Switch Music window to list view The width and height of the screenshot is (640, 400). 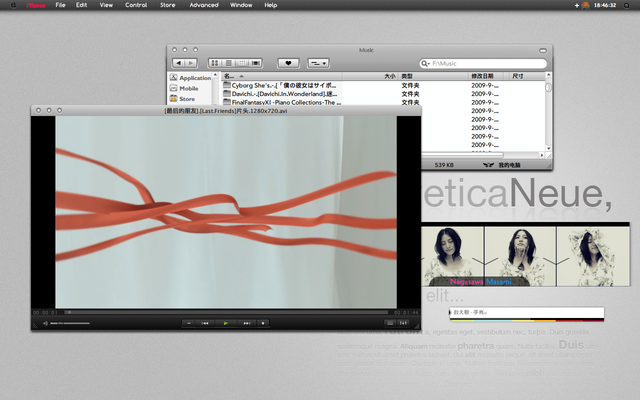coord(229,63)
